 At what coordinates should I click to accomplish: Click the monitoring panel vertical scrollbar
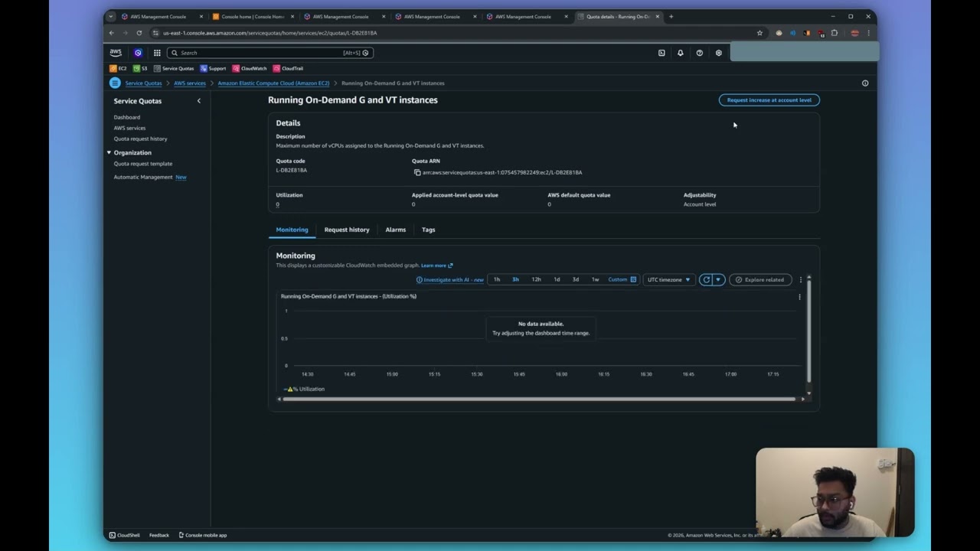click(x=808, y=331)
